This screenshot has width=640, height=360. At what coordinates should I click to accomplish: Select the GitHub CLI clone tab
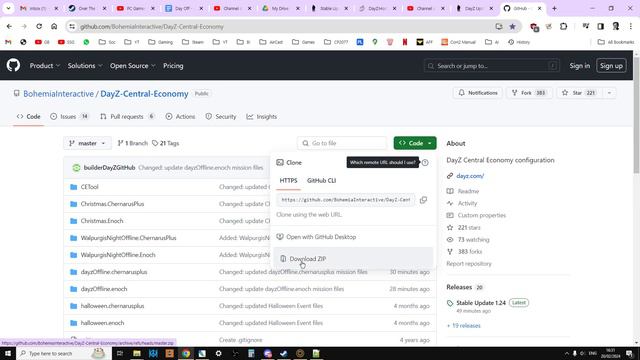(x=322, y=180)
